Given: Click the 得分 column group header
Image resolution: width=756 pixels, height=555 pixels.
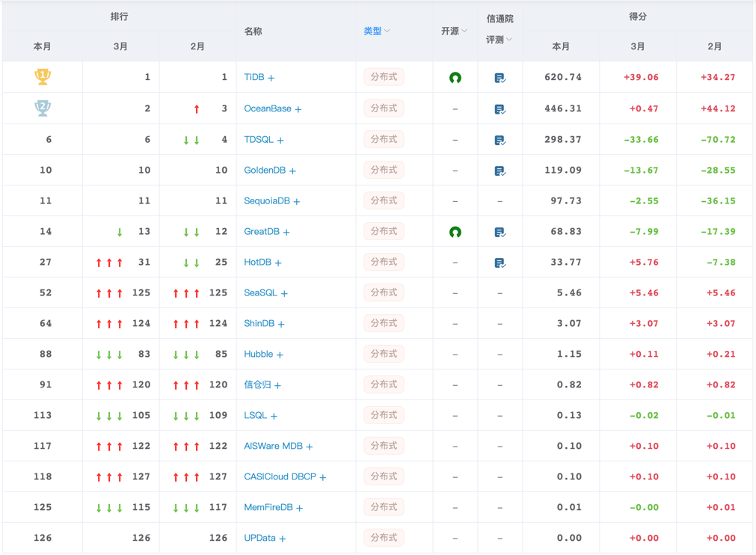Looking at the screenshot, I should point(638,16).
